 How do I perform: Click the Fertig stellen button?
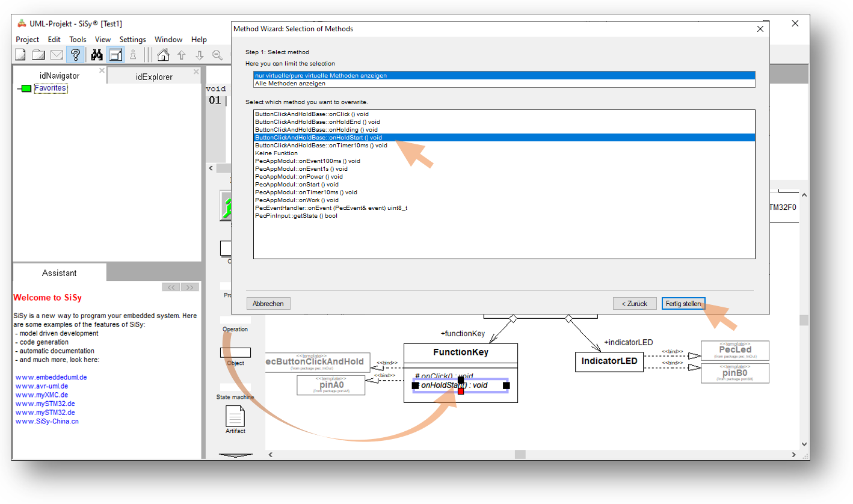point(683,304)
